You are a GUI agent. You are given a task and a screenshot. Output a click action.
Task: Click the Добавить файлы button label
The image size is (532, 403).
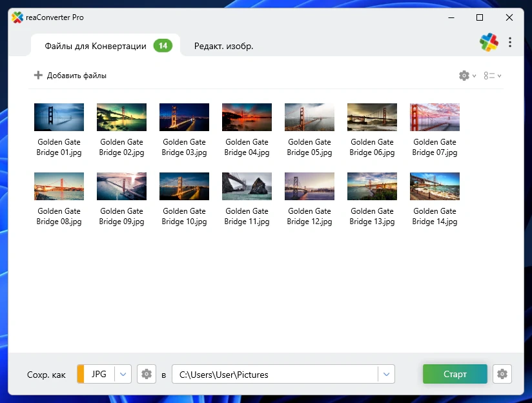coord(77,76)
